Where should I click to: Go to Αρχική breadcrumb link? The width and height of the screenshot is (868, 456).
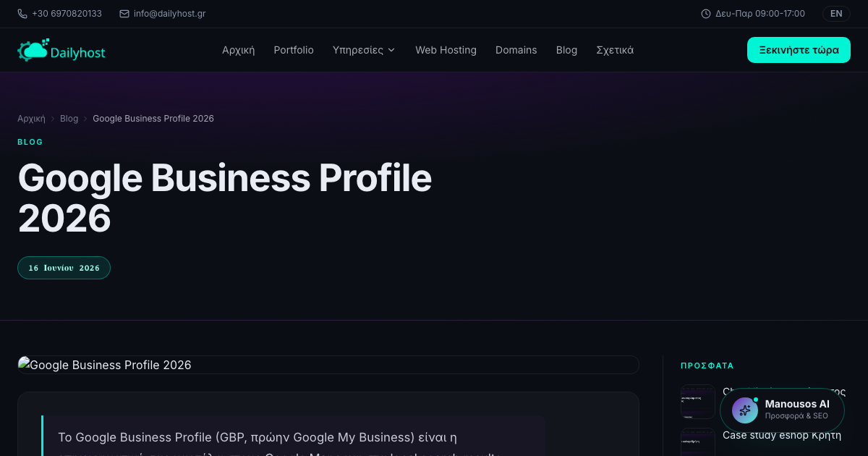(x=31, y=119)
